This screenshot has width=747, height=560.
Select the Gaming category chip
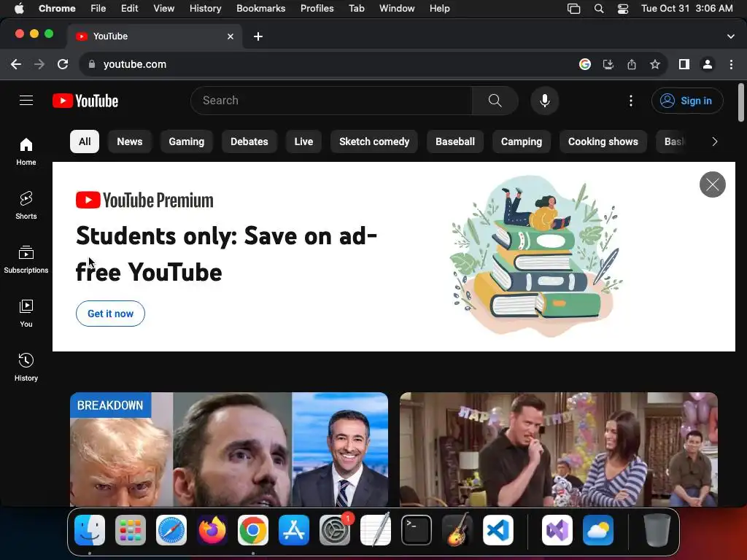pyautogui.click(x=186, y=141)
